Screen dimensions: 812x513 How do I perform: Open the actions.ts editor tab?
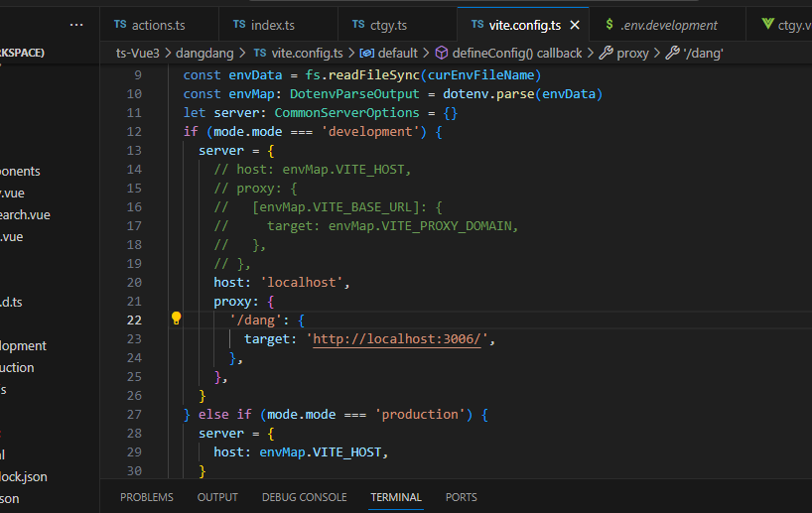(x=159, y=25)
